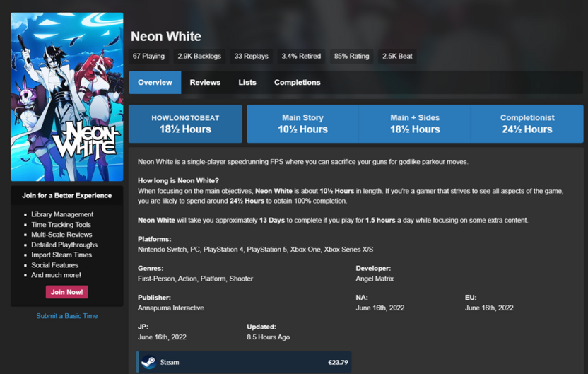Click 'Detailed Playthroughs' list item
Screen dimensions: 588x374
[64, 245]
